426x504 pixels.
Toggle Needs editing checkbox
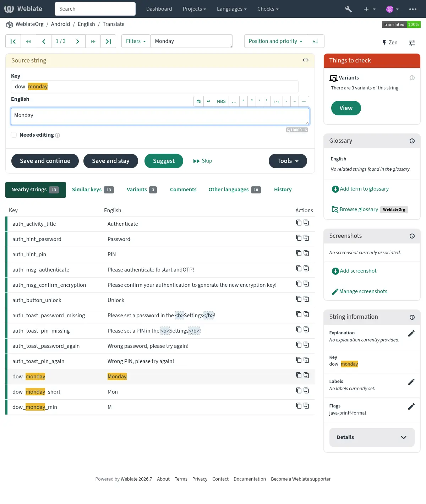(x=14, y=135)
